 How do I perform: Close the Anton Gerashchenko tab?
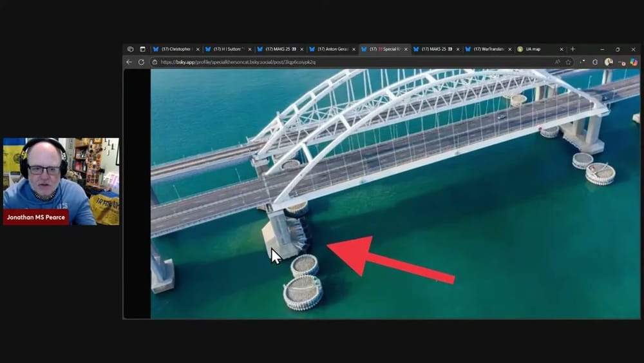(354, 50)
